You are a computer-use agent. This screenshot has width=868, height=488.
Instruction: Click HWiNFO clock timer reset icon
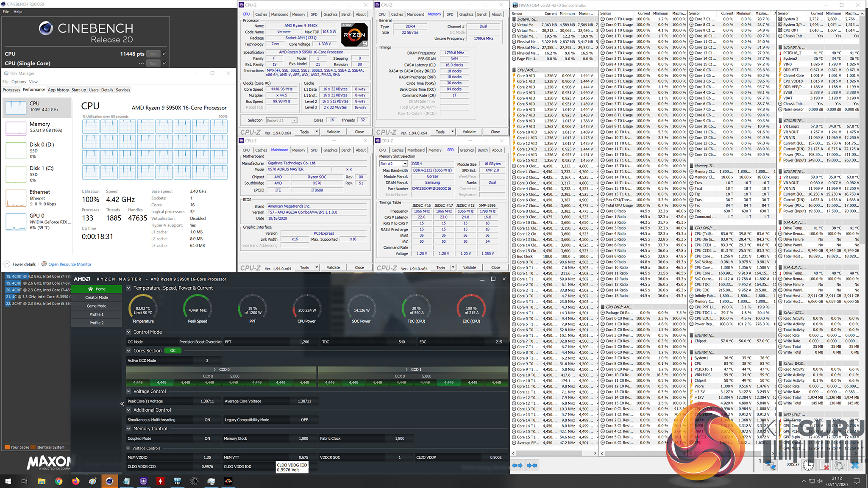click(x=808, y=466)
